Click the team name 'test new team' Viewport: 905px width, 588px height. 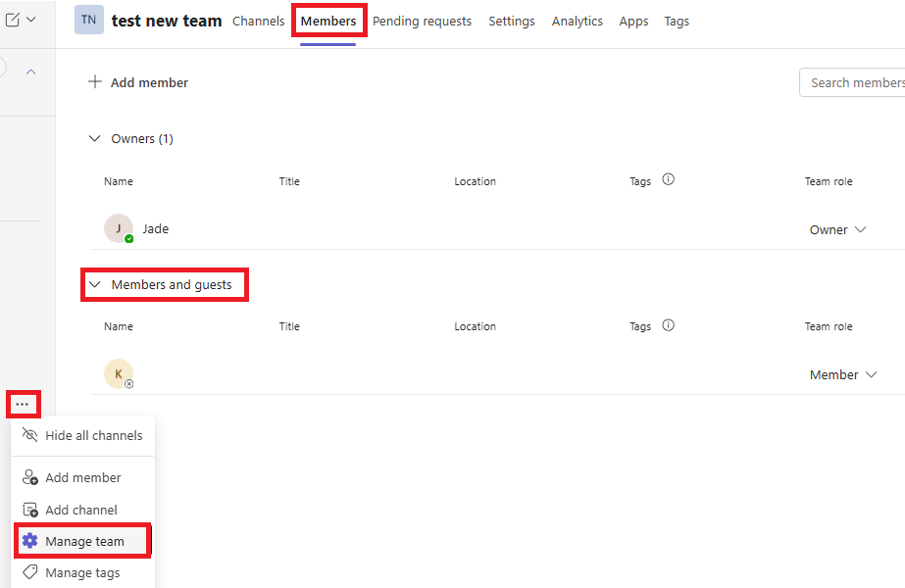tap(167, 21)
